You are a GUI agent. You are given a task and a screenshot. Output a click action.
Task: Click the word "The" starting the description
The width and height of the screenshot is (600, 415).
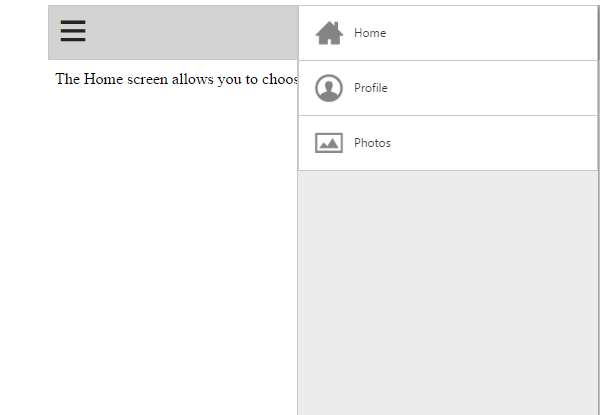67,80
